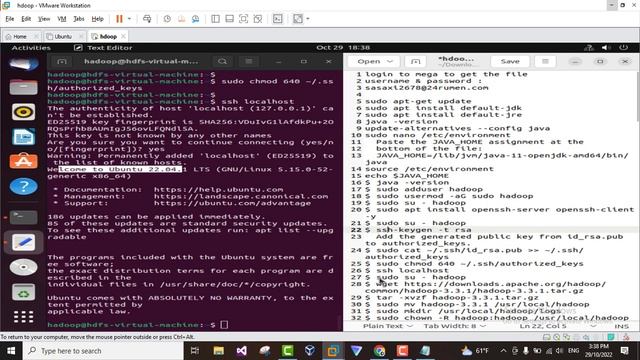Click the Ubuntu network status icon
Viewport: 640px width, 360px height.
[589, 48]
